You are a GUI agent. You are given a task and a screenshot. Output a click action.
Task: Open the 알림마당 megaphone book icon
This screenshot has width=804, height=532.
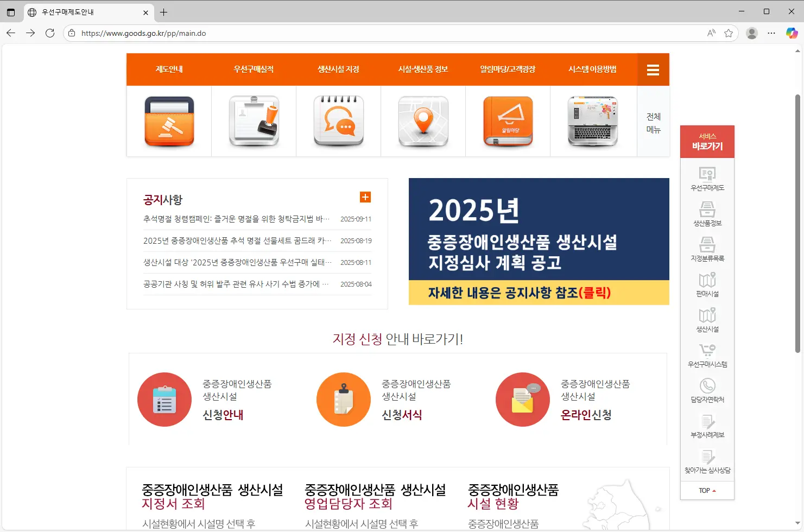pos(508,121)
